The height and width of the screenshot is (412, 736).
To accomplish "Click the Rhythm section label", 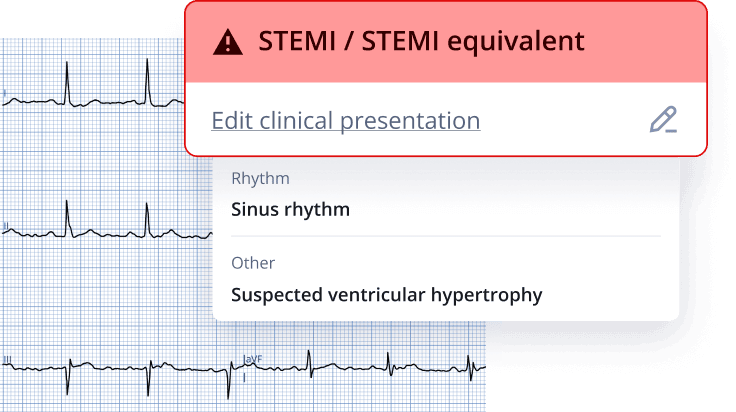I will point(260,178).
